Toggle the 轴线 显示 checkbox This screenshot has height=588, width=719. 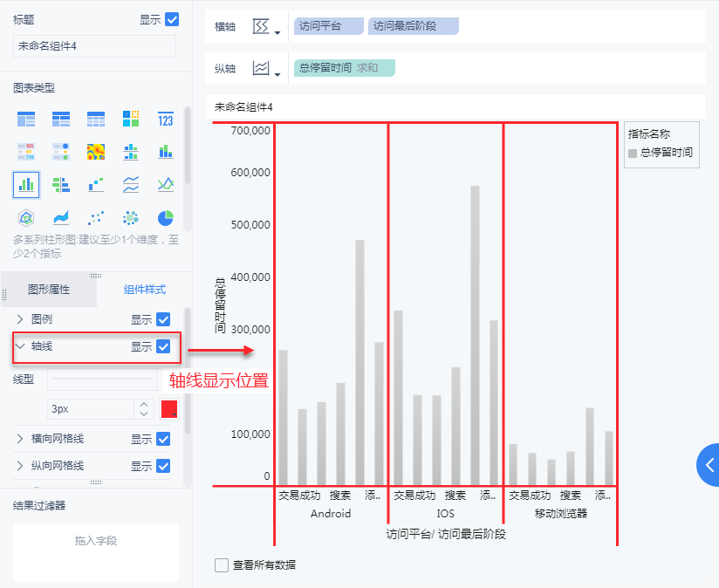[x=163, y=346]
